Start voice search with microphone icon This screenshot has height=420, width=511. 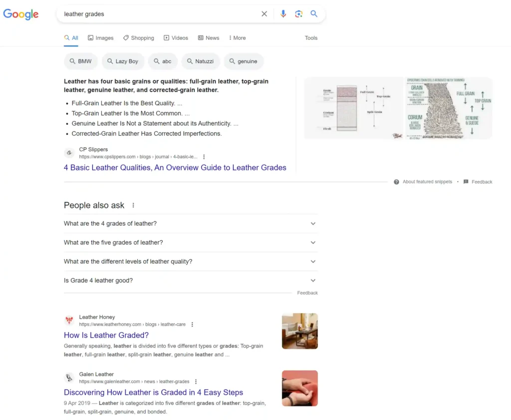(x=283, y=13)
